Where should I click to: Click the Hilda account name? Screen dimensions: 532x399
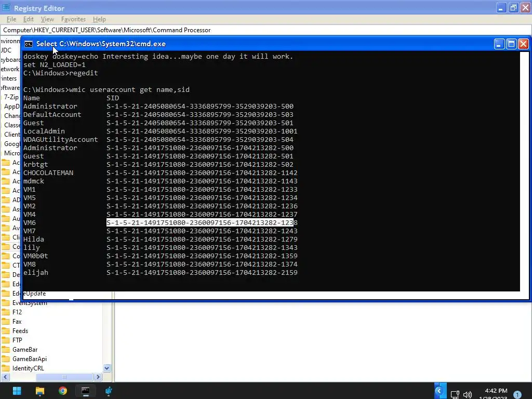click(x=34, y=240)
